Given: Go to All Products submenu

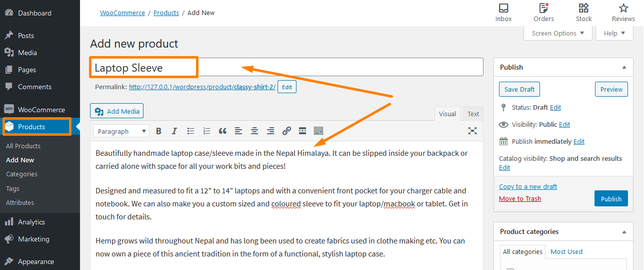Looking at the screenshot, I should pyautogui.click(x=23, y=146).
